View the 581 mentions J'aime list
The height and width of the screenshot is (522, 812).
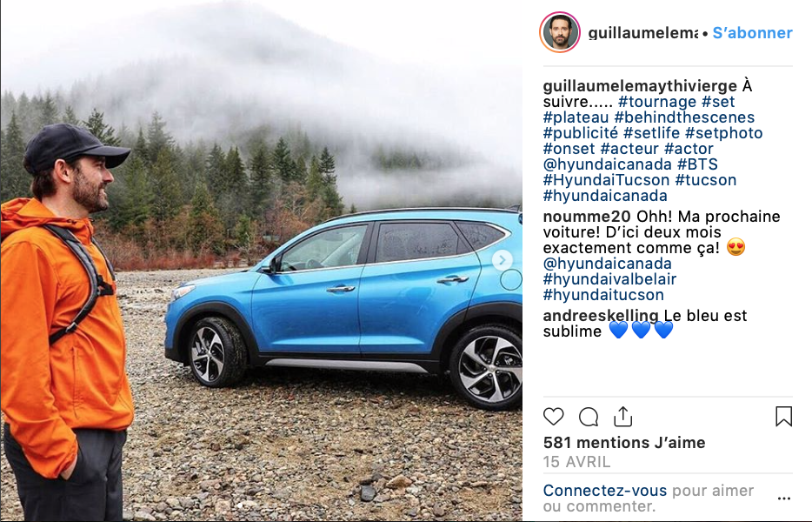click(624, 443)
